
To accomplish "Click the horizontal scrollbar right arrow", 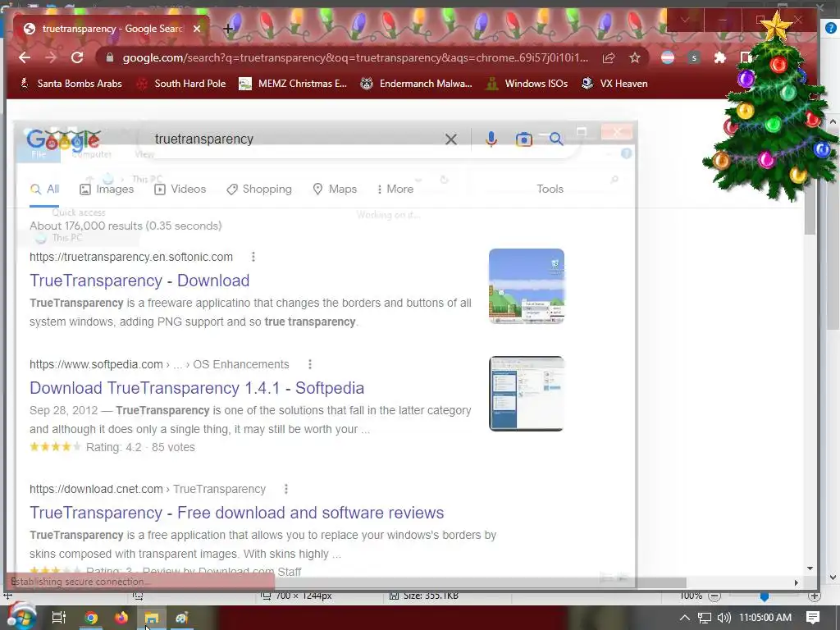I will (796, 583).
